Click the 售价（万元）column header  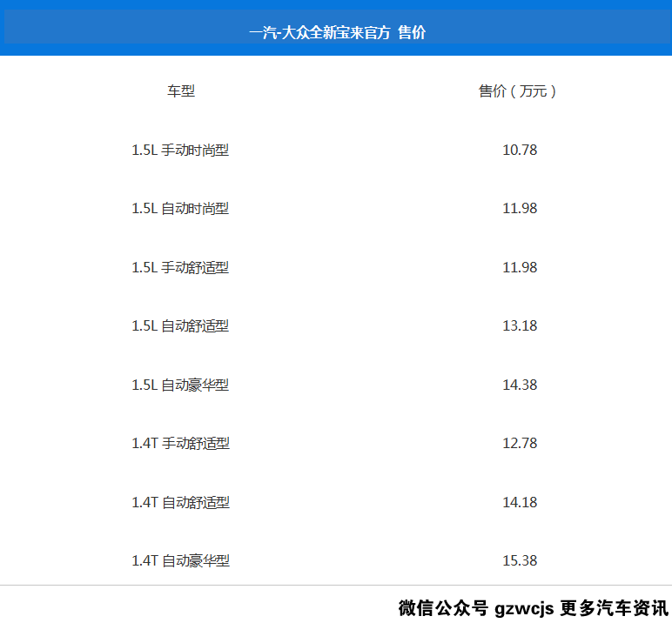click(519, 91)
